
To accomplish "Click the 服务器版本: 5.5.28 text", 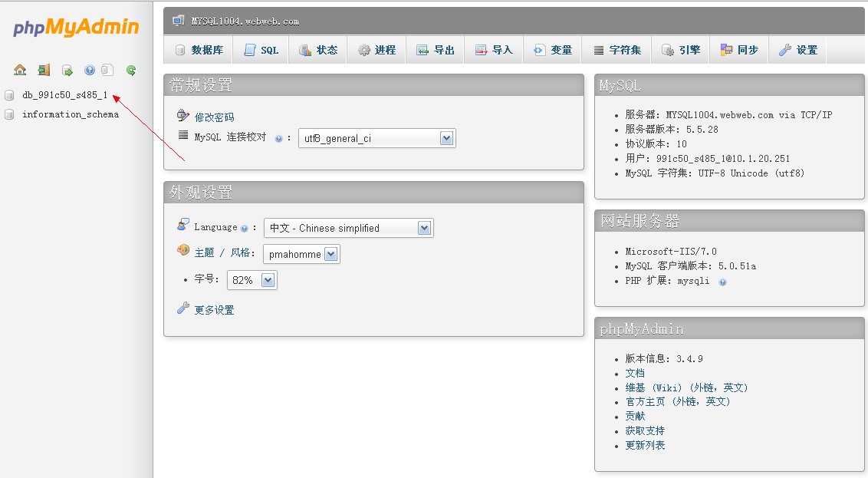I will pos(672,130).
